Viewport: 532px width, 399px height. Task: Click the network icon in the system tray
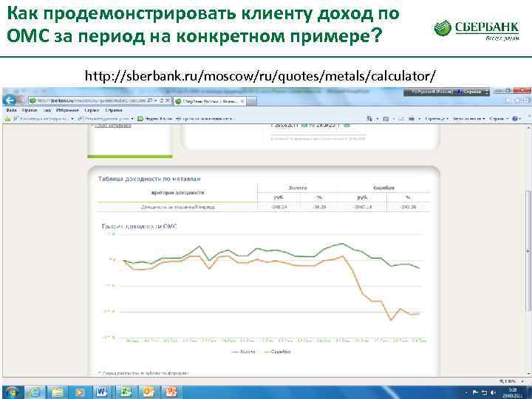click(x=484, y=392)
